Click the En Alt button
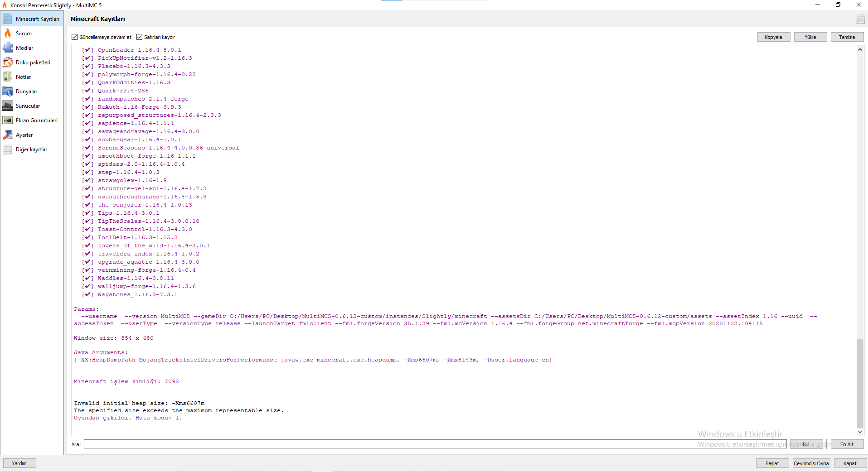 847,444
